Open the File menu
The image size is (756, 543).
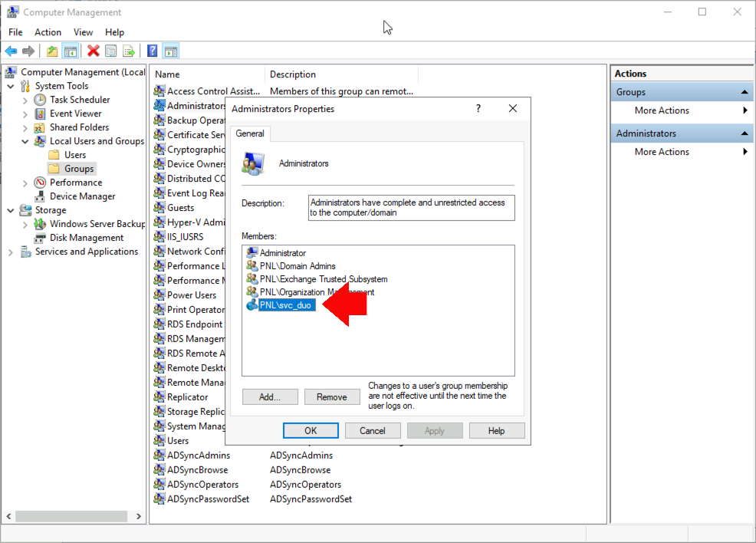pos(15,32)
